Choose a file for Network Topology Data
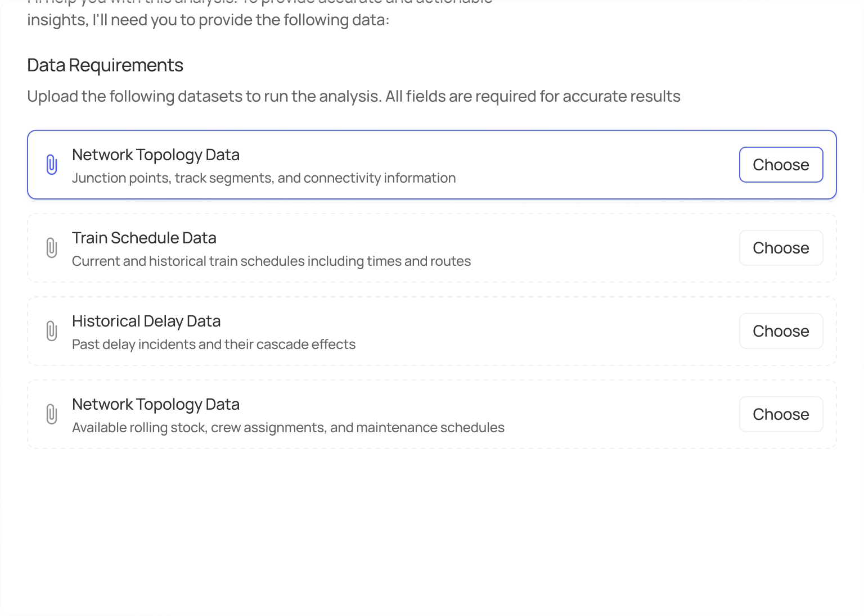 [x=781, y=164]
